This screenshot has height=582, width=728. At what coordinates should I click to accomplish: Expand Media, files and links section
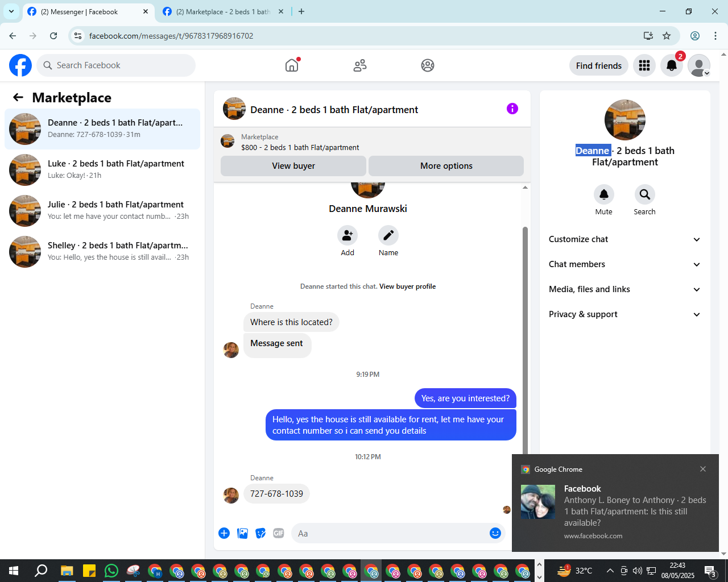click(x=624, y=289)
